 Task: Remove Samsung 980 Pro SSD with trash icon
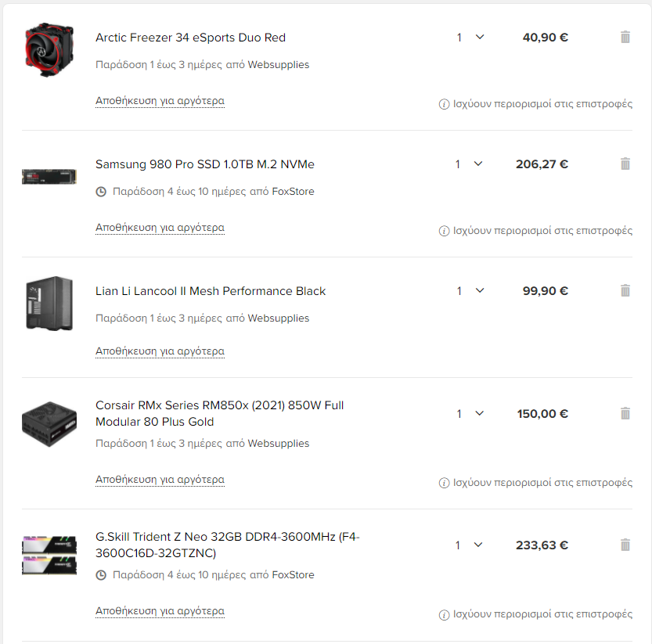click(x=625, y=164)
